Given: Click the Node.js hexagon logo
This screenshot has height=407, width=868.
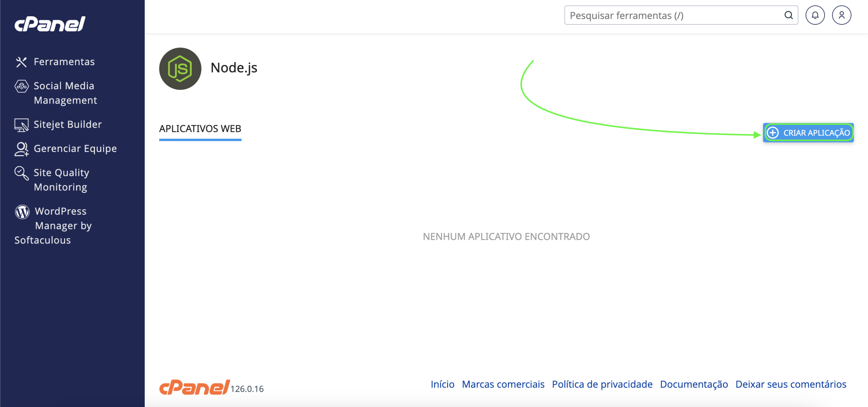Looking at the screenshot, I should (x=180, y=69).
